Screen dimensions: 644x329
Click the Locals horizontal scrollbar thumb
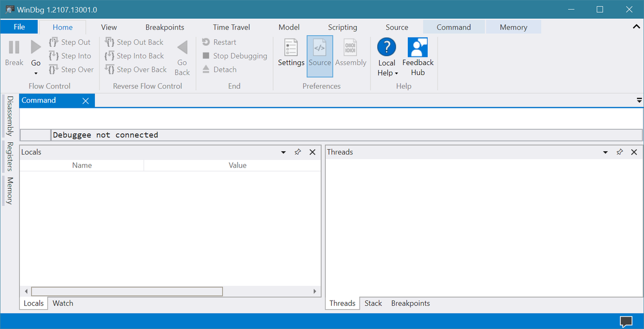(x=127, y=291)
